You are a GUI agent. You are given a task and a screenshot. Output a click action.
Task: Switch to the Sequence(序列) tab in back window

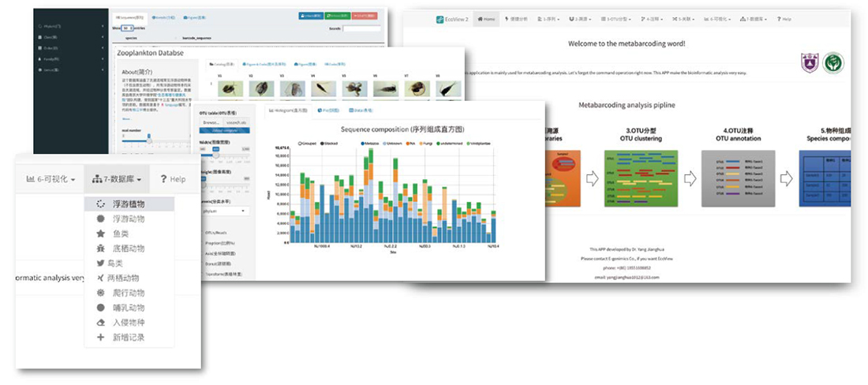click(x=129, y=17)
